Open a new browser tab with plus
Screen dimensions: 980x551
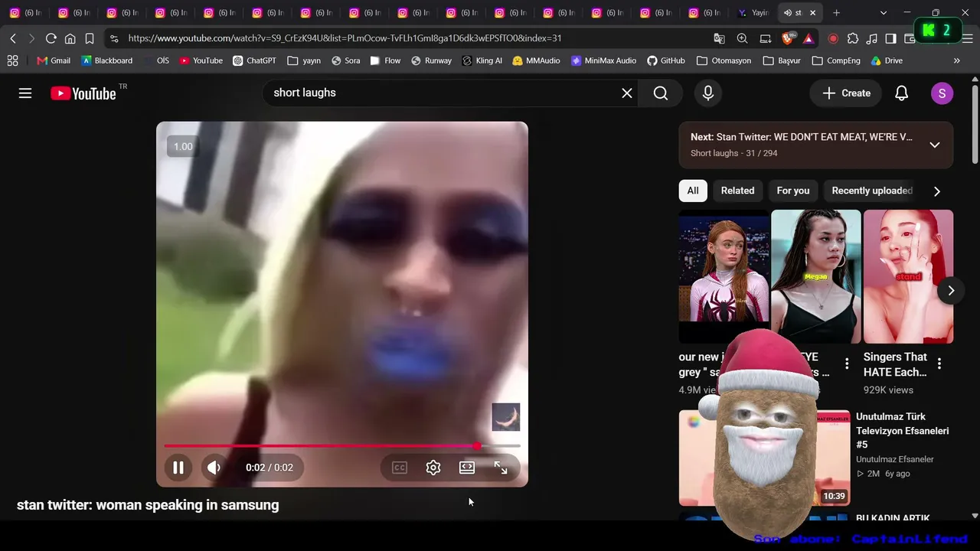836,13
